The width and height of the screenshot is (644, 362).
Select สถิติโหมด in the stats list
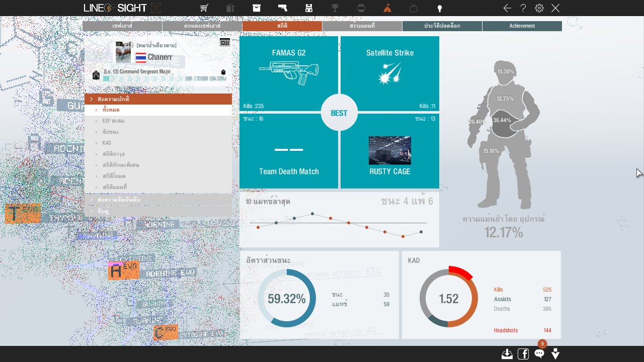click(158, 176)
